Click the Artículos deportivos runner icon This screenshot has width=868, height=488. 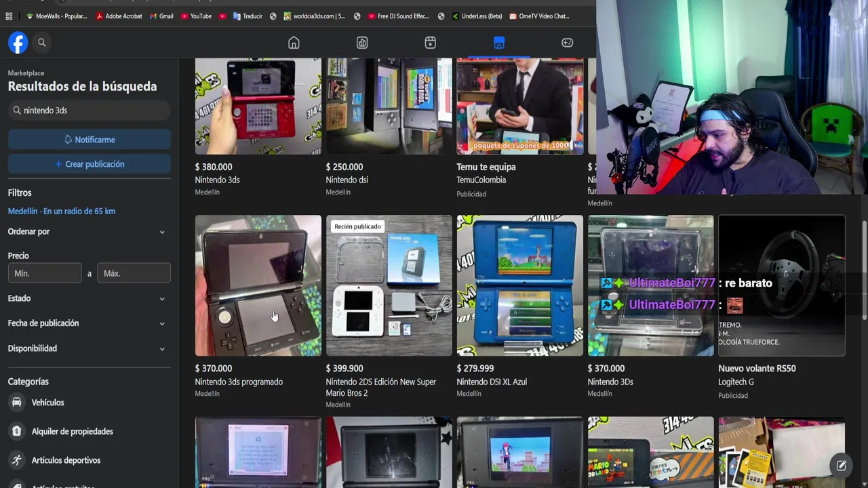pos(16,460)
